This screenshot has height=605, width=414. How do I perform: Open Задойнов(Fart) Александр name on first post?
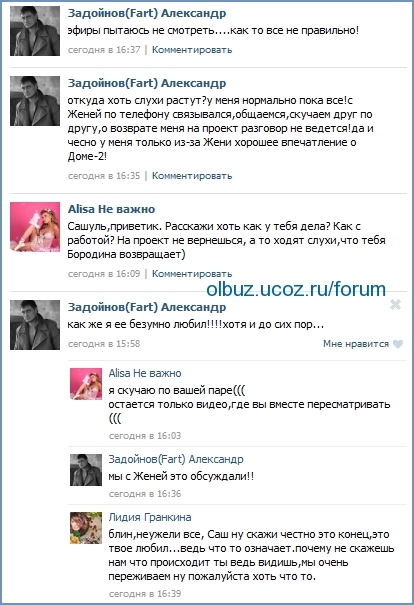147,13
